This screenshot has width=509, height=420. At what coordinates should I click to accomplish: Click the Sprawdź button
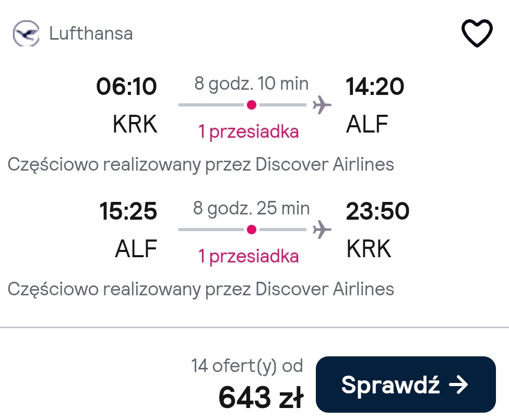[406, 385]
